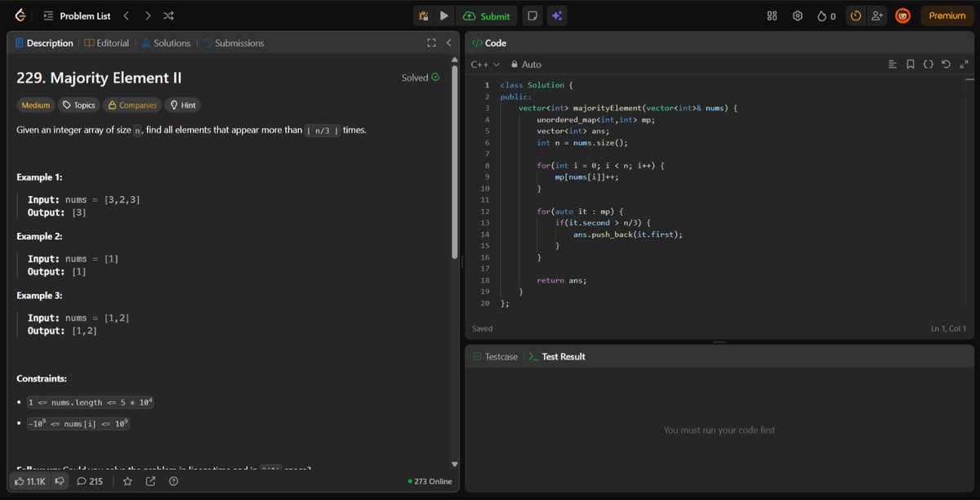Open the C++ language dropdown
The height and width of the screenshot is (500, 980).
pyautogui.click(x=485, y=65)
